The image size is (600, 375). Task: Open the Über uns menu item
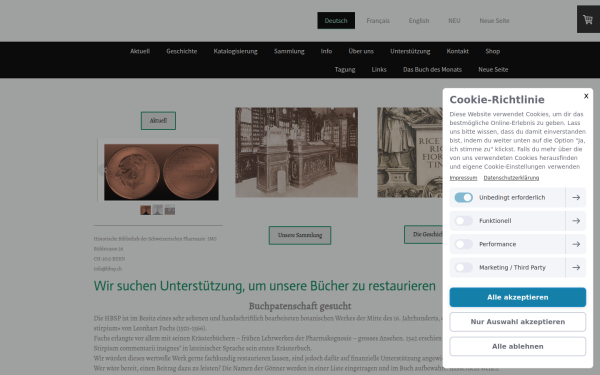[x=361, y=51]
